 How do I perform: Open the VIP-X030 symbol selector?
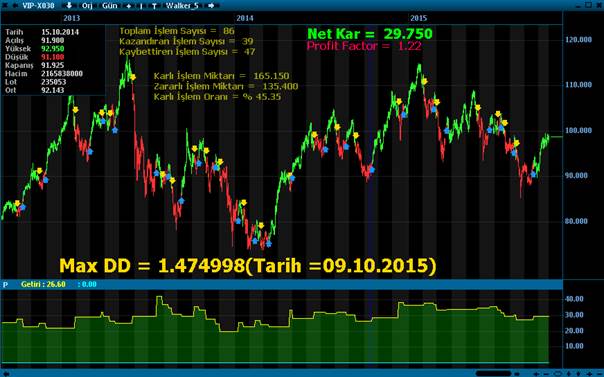coord(38,5)
